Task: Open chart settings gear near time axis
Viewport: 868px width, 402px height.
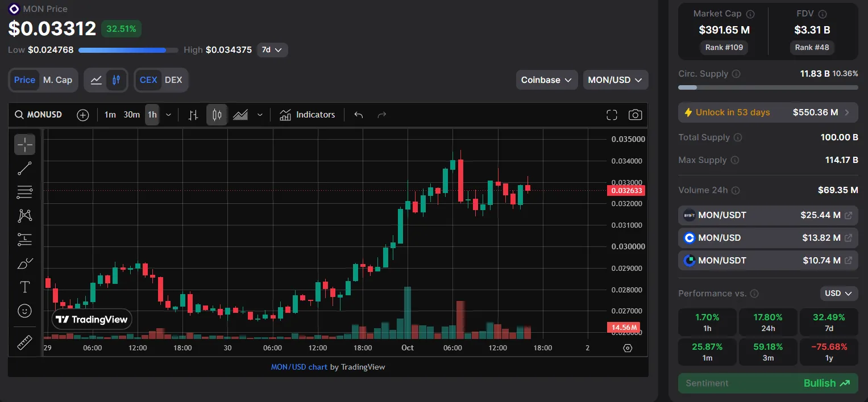Action: click(x=628, y=348)
